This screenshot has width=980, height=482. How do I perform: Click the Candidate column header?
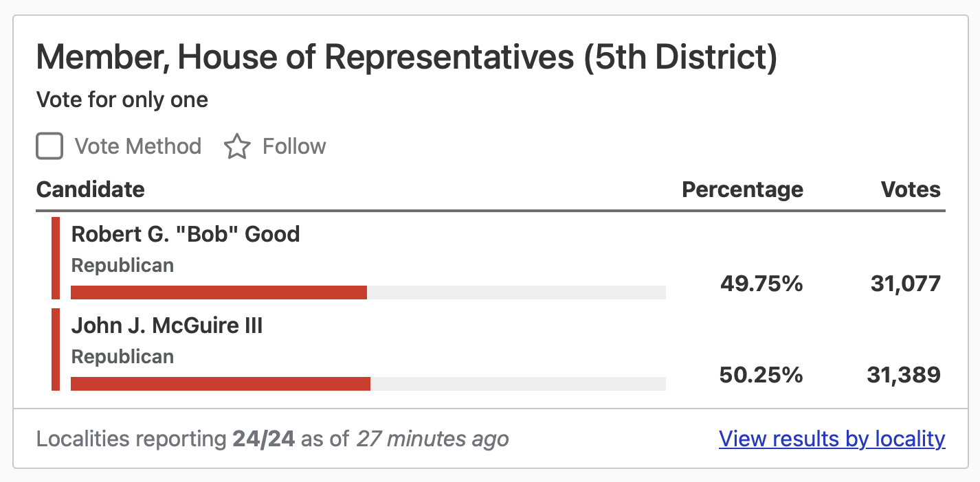click(90, 190)
